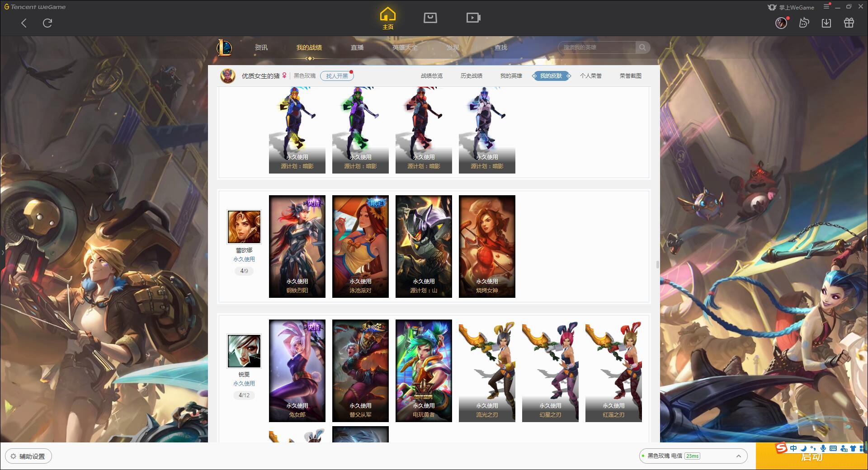Click the 锐雯 champion portrait

pyautogui.click(x=244, y=351)
